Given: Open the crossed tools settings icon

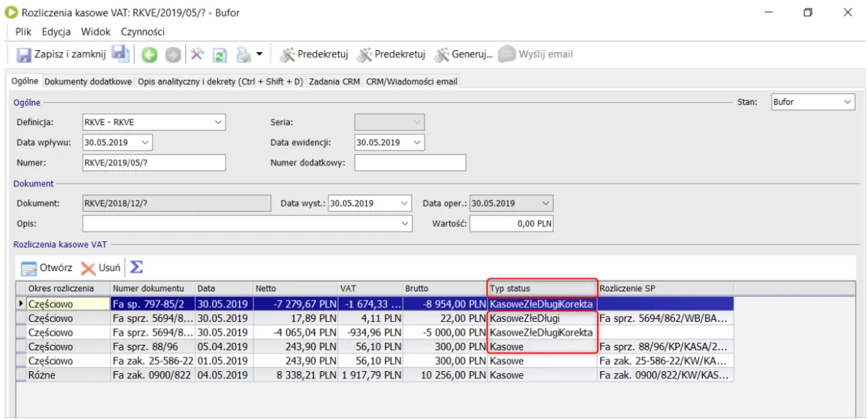Looking at the screenshot, I should 197,54.
